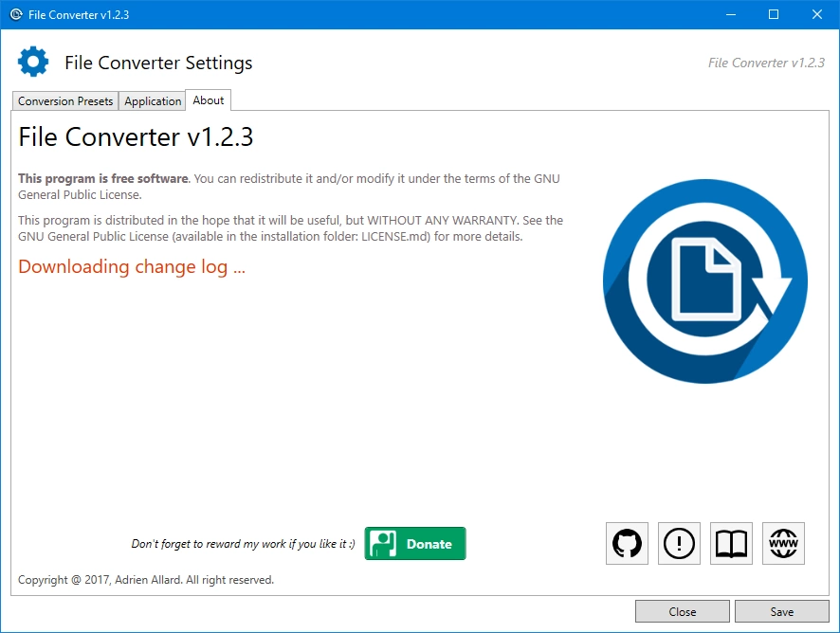Open the GitHub repository icon
Viewport: 840px width, 633px height.
(x=627, y=544)
